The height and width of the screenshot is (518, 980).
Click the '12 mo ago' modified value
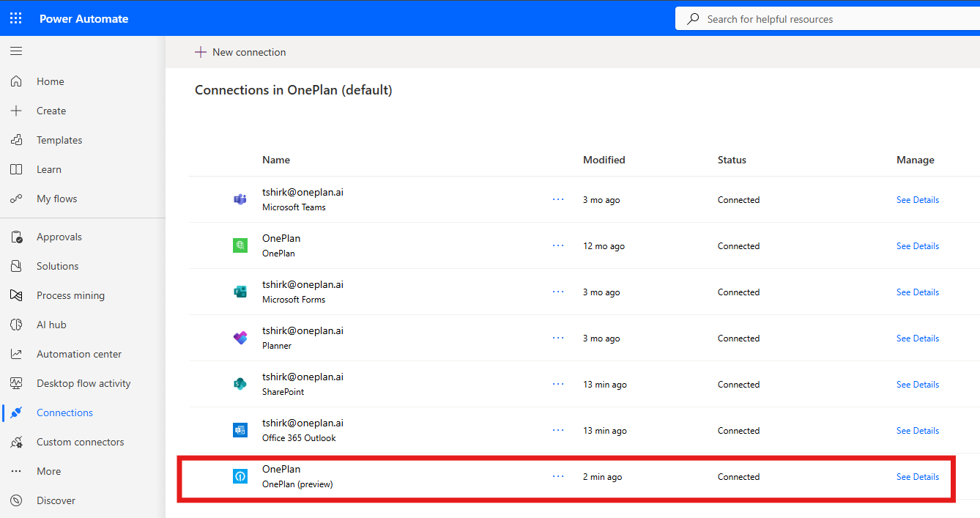pos(604,246)
